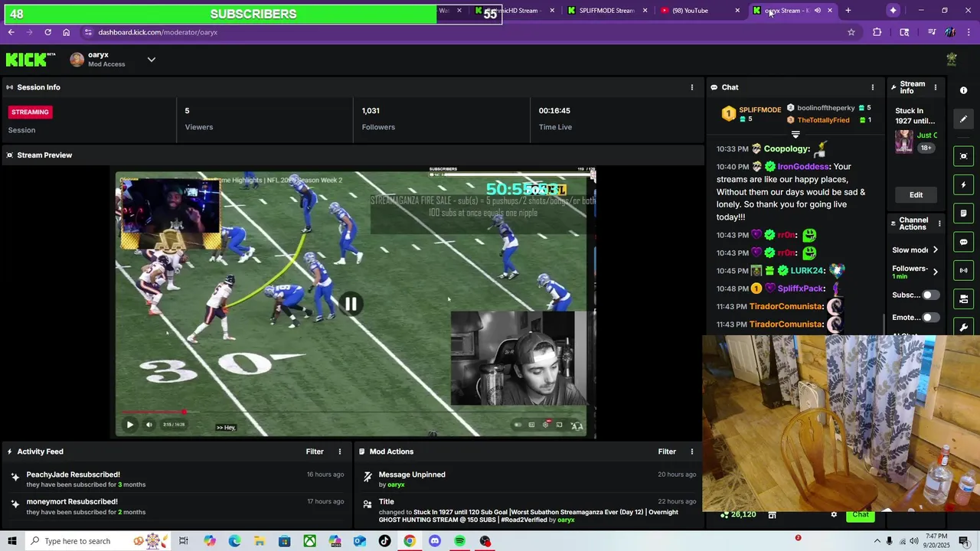980x551 pixels.
Task: Reload the page
Action: pyautogui.click(x=47, y=32)
